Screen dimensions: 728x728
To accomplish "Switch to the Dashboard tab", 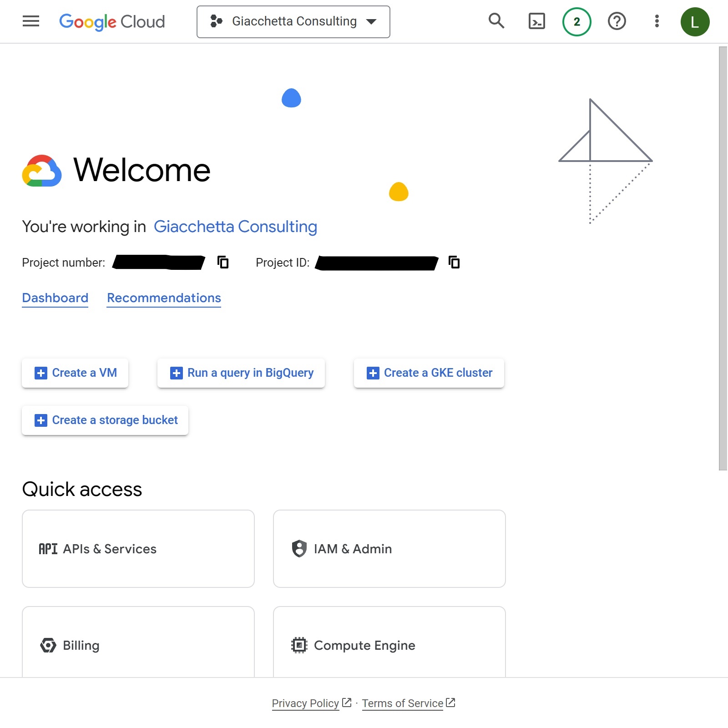I will click(55, 298).
